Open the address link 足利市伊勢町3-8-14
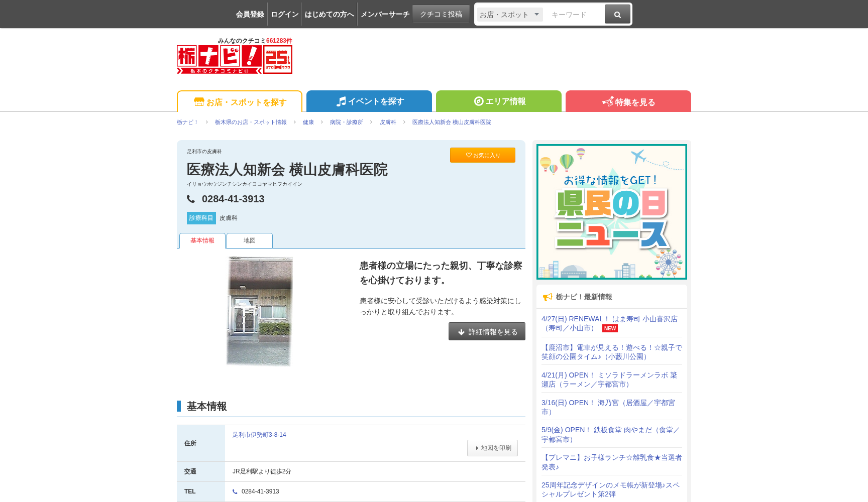Viewport: 868px width, 502px height. (x=259, y=435)
